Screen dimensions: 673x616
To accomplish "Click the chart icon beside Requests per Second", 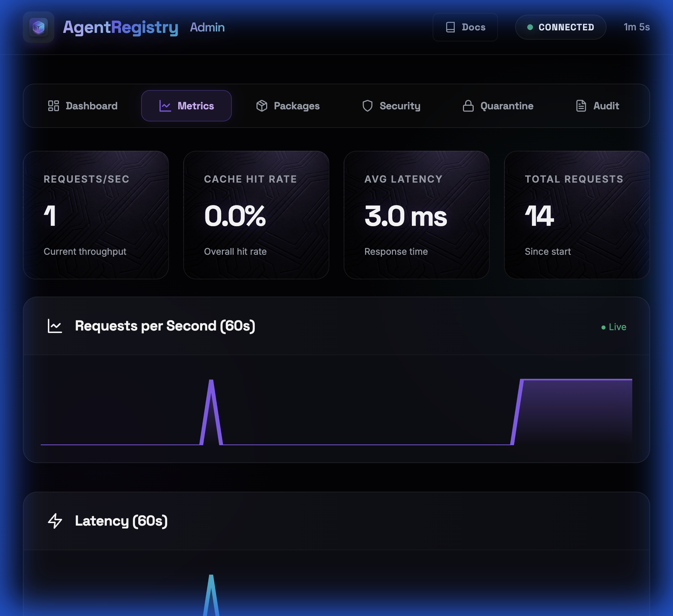I will pos(55,326).
